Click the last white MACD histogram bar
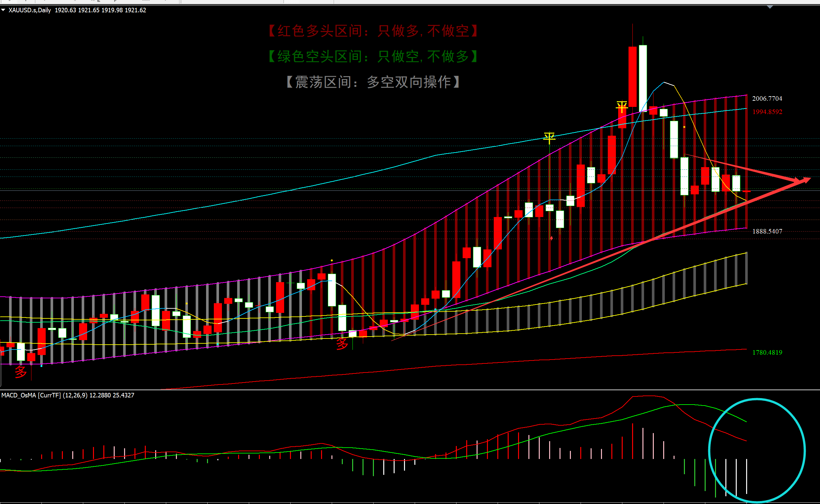The height and width of the screenshot is (504, 820). [x=746, y=476]
